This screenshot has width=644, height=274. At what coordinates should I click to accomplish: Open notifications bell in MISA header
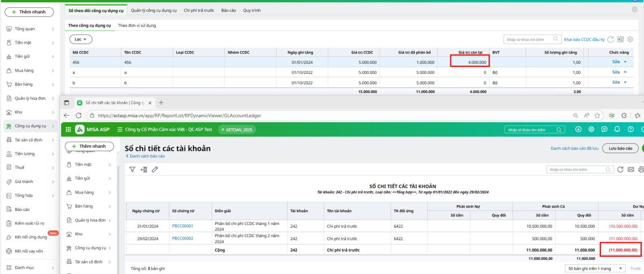[617, 129]
